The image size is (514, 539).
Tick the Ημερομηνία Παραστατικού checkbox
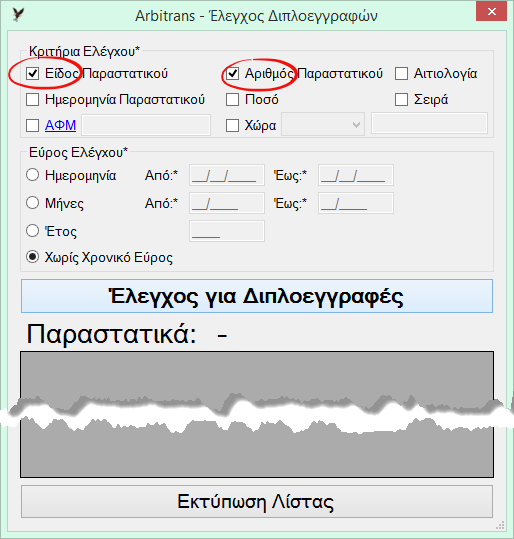coord(32,100)
